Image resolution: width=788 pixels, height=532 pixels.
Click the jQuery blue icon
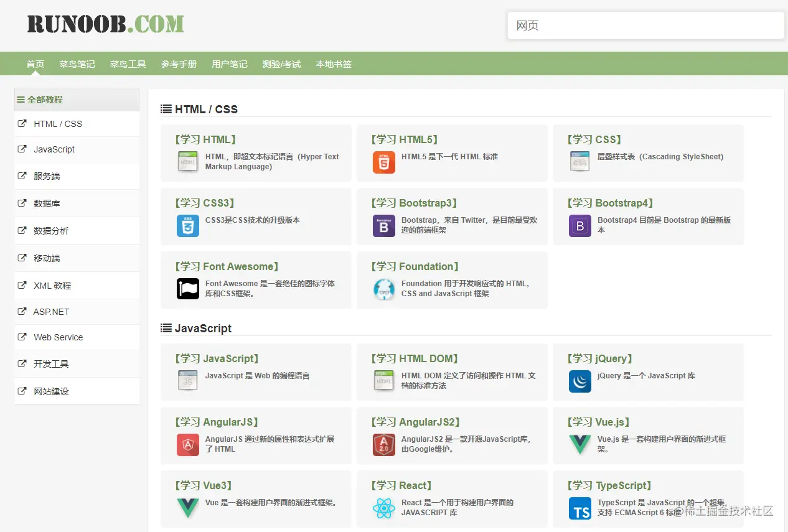(580, 381)
